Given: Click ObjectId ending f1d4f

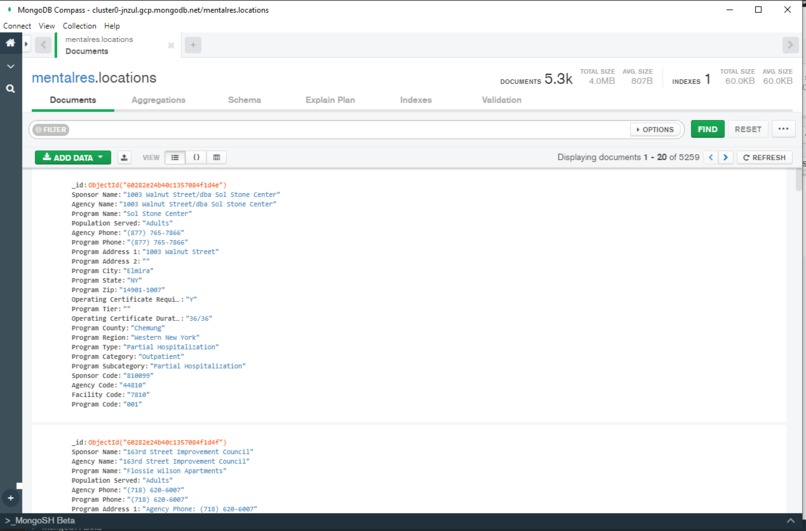Looking at the screenshot, I should click(x=157, y=442).
